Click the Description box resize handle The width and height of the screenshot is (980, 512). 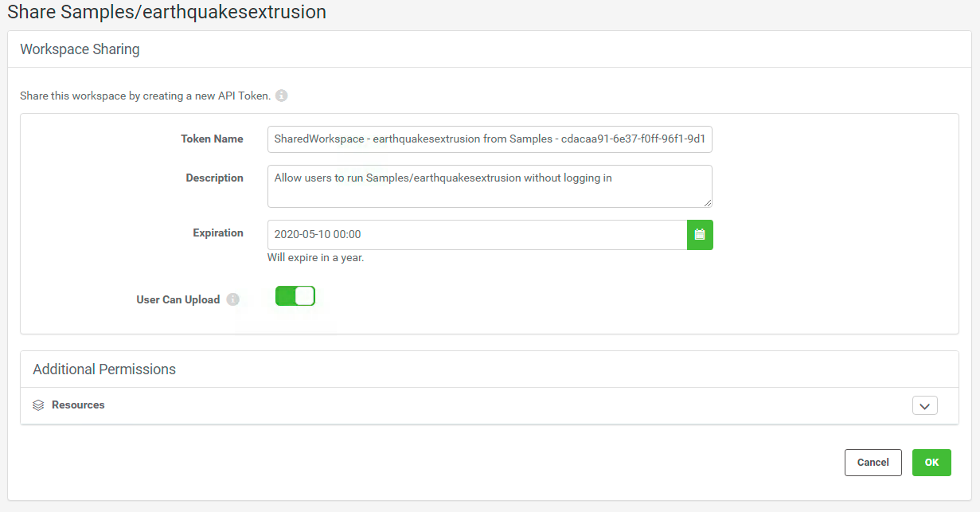[x=708, y=203]
